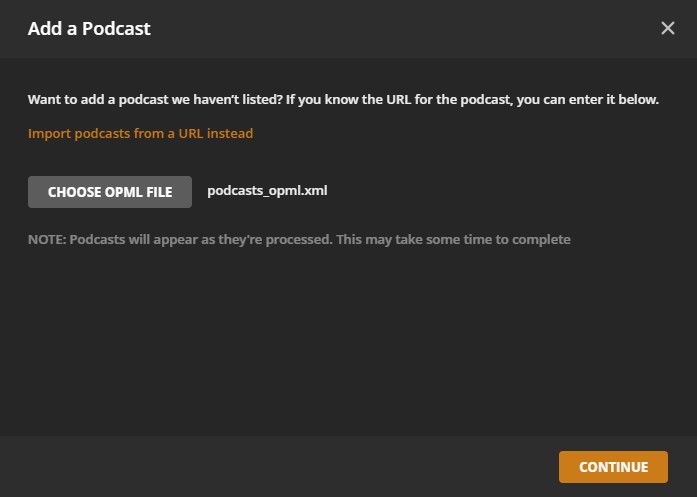Dismiss the dialog with the top-right X
The width and height of the screenshot is (697, 497).
tap(668, 28)
